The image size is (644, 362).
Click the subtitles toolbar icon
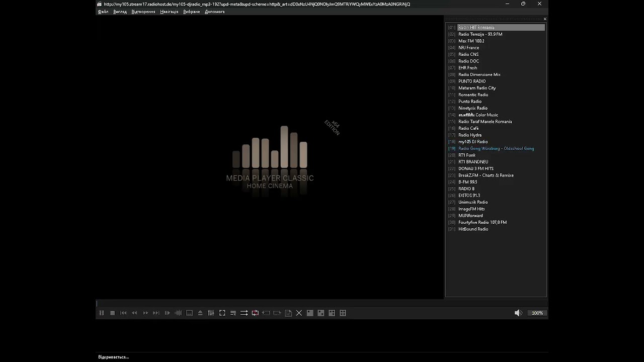point(189,313)
